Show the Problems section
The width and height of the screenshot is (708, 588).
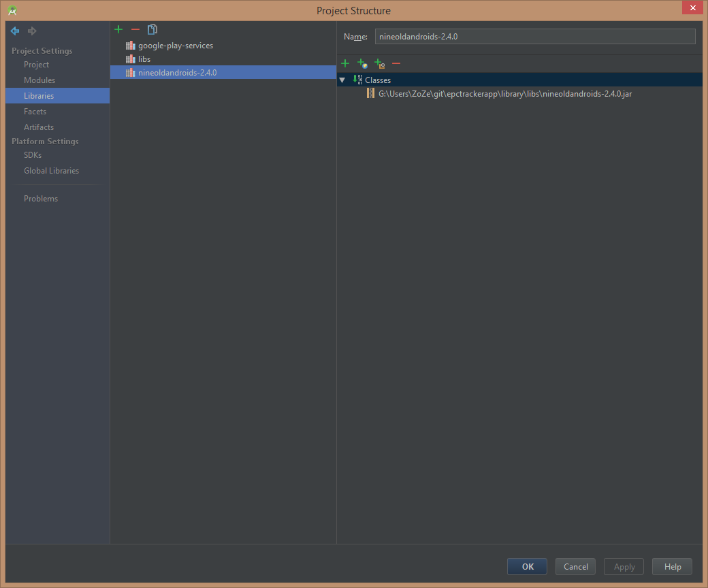(41, 199)
